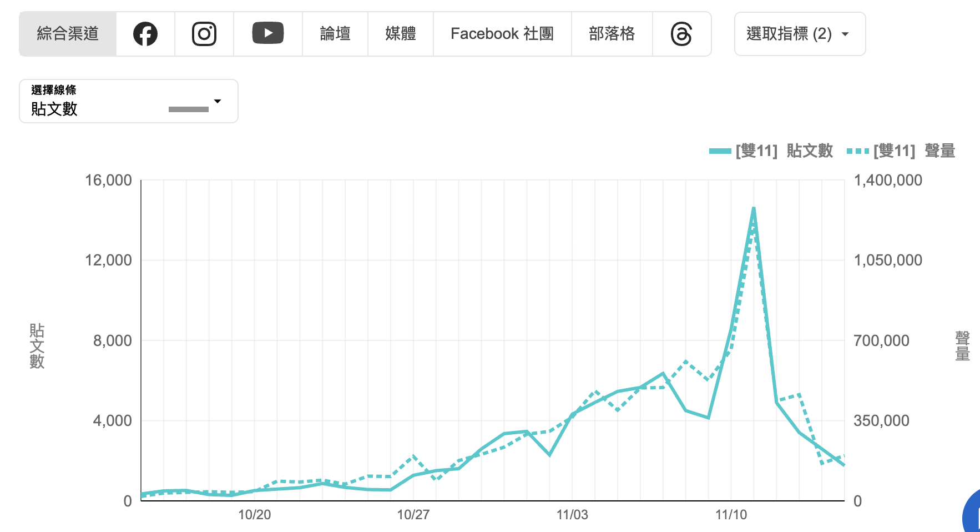Screen dimensions: 980x532
Task: Switch to the Facebook 社團 tab
Action: click(502, 34)
